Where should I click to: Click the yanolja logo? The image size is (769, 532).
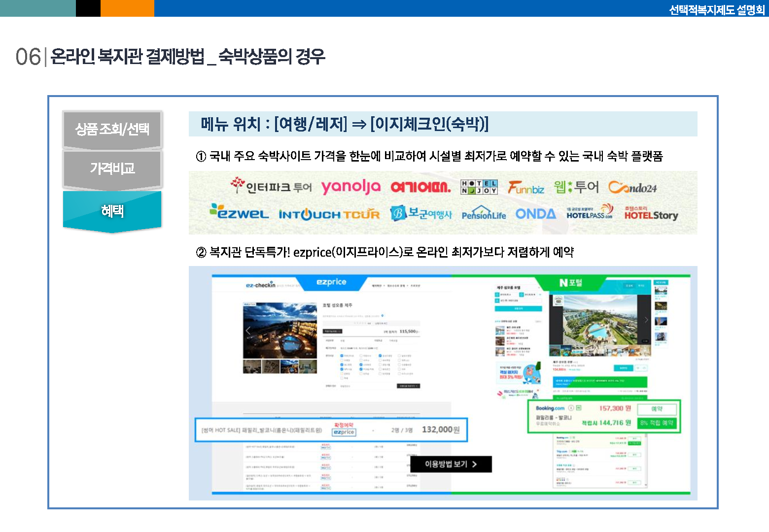[x=351, y=187]
